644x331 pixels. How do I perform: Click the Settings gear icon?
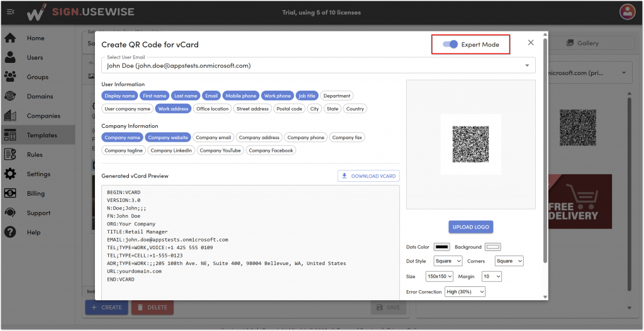tap(10, 174)
